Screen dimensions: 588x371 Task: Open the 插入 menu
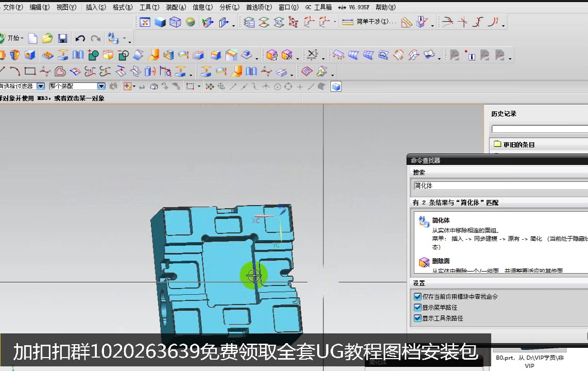click(95, 7)
